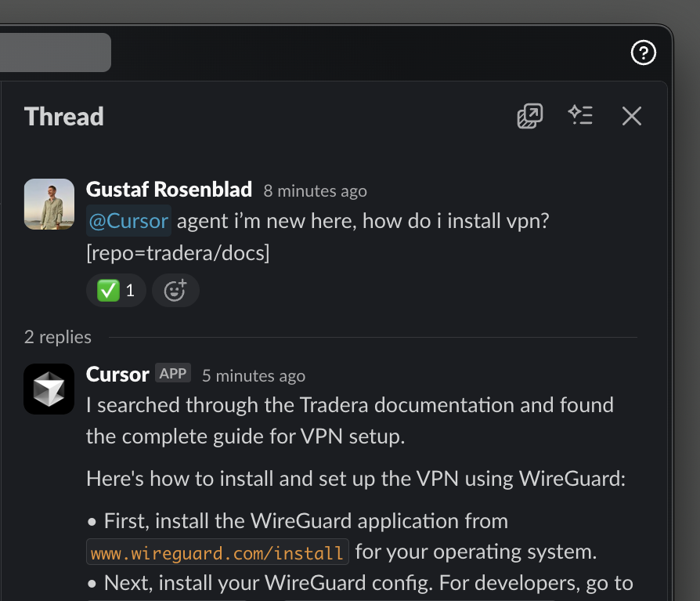Click the search field at top
Image resolution: width=700 pixels, height=601 pixels.
[x=56, y=52]
